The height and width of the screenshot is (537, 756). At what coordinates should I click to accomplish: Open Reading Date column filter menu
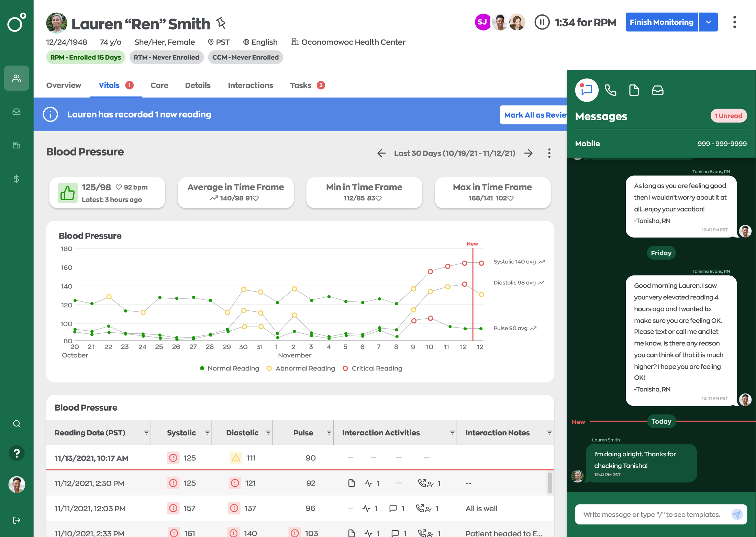(x=146, y=433)
